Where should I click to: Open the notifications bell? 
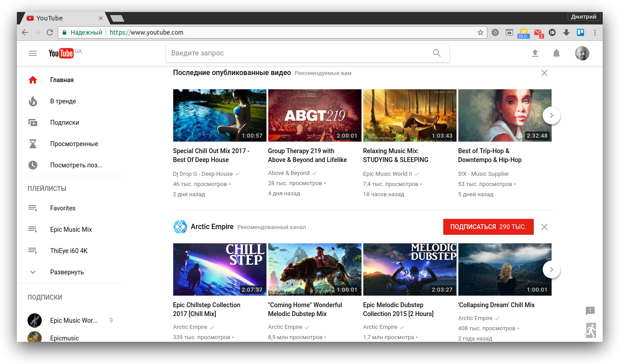click(556, 53)
